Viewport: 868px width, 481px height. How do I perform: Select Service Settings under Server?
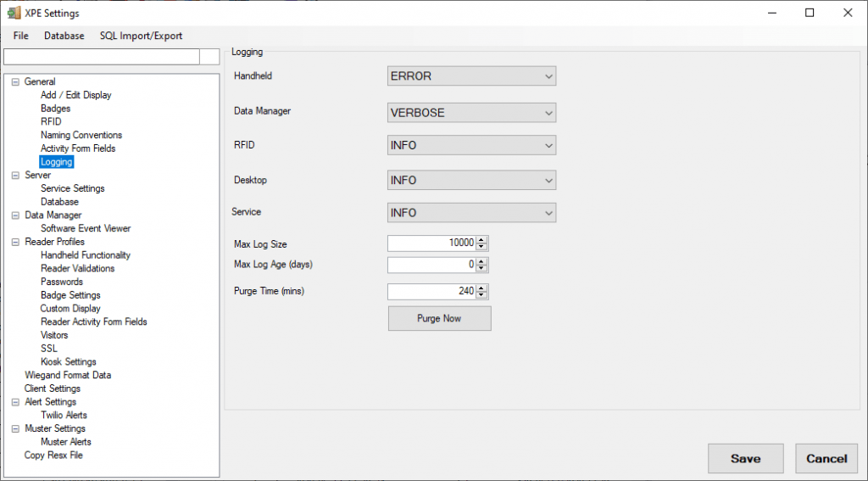pyautogui.click(x=73, y=188)
